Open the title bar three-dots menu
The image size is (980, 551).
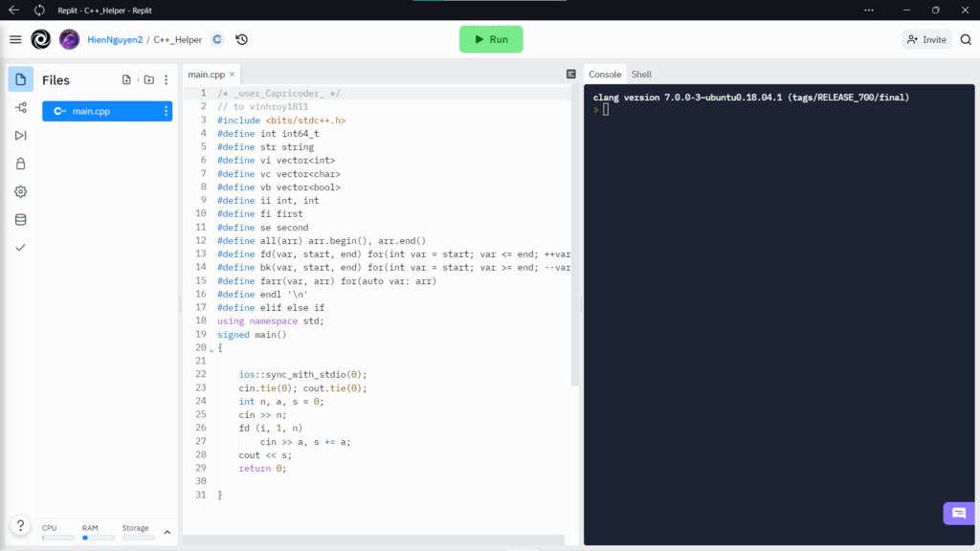(x=869, y=10)
